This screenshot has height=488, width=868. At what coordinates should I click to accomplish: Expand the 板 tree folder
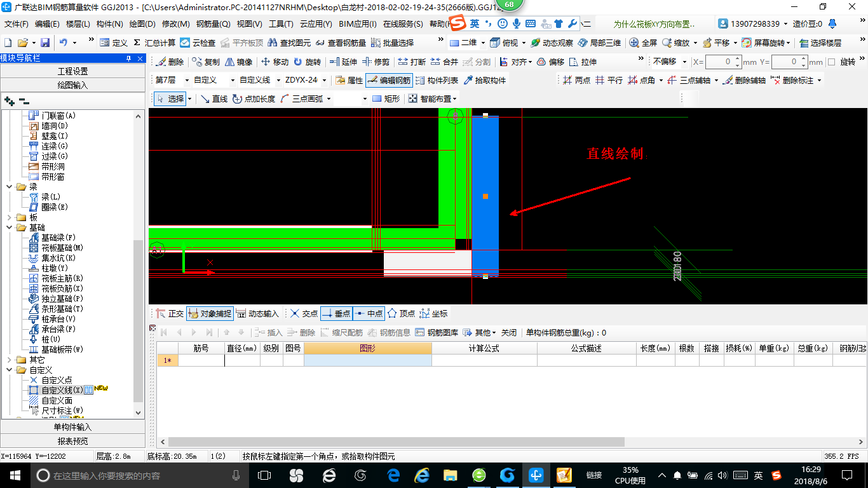(x=10, y=217)
